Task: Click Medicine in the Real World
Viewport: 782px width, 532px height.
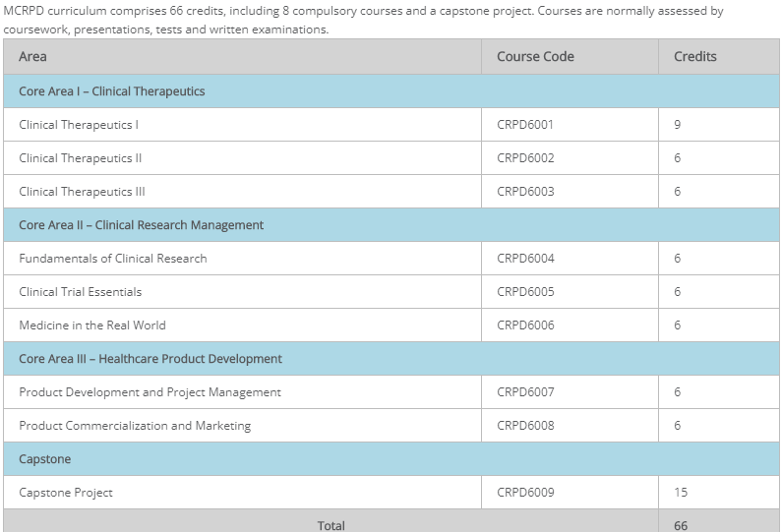Action: [92, 325]
